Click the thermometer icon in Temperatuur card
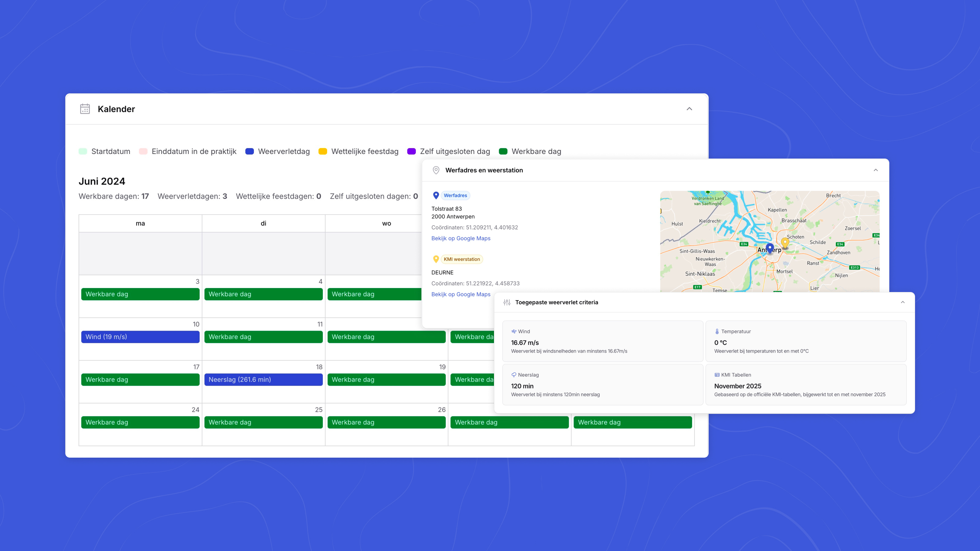 717,332
